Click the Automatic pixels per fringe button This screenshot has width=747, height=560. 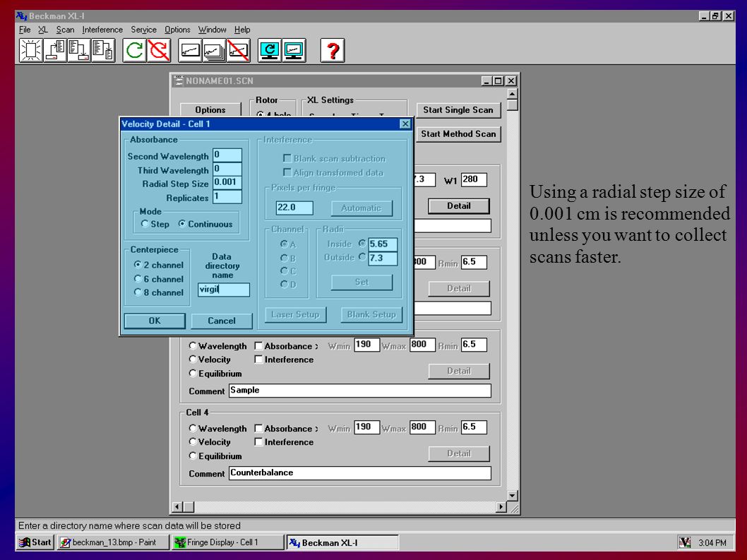[361, 208]
